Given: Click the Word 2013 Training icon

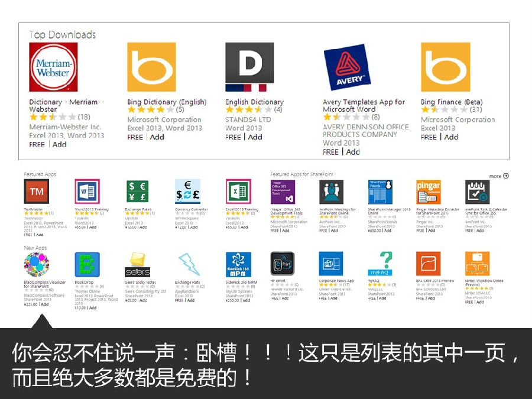Looking at the screenshot, I should pyautogui.click(x=87, y=192).
